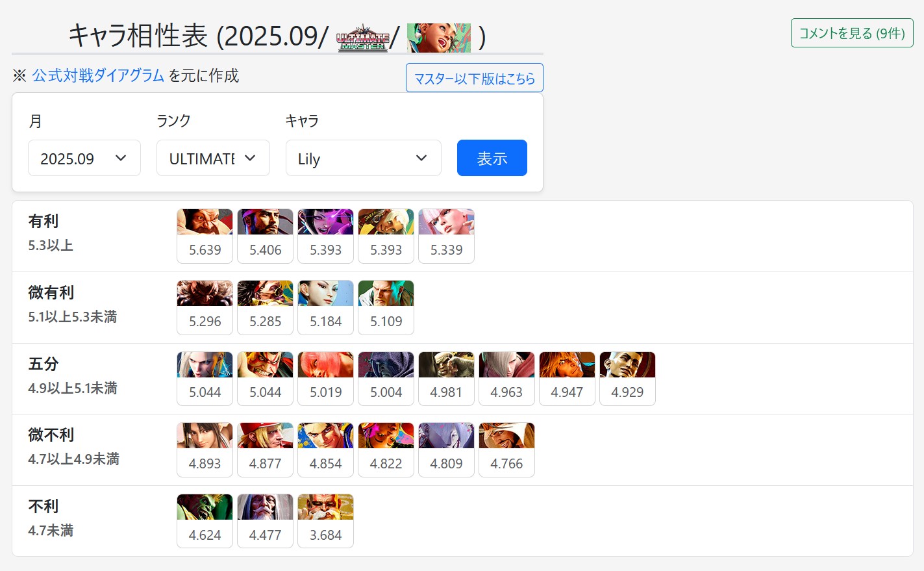Select the character portrait rated 5.406
924x571 pixels.
point(265,236)
